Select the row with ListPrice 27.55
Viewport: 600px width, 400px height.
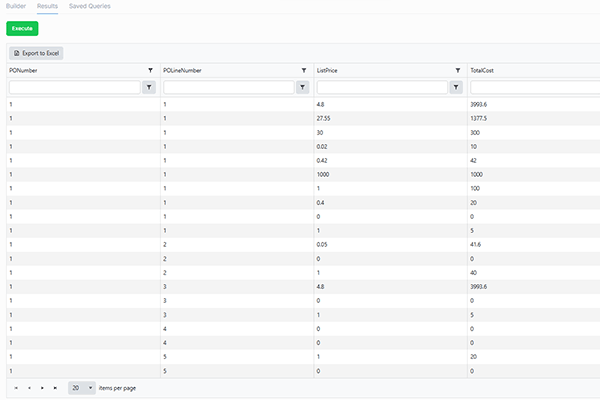300,118
